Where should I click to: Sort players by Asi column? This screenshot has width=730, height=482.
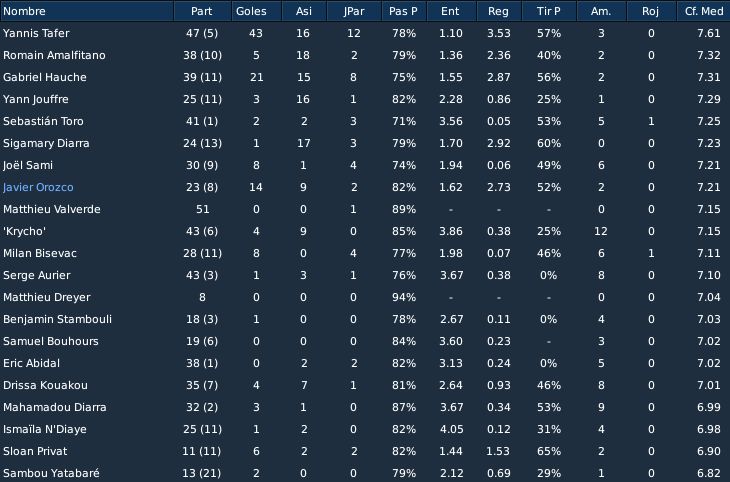point(304,11)
